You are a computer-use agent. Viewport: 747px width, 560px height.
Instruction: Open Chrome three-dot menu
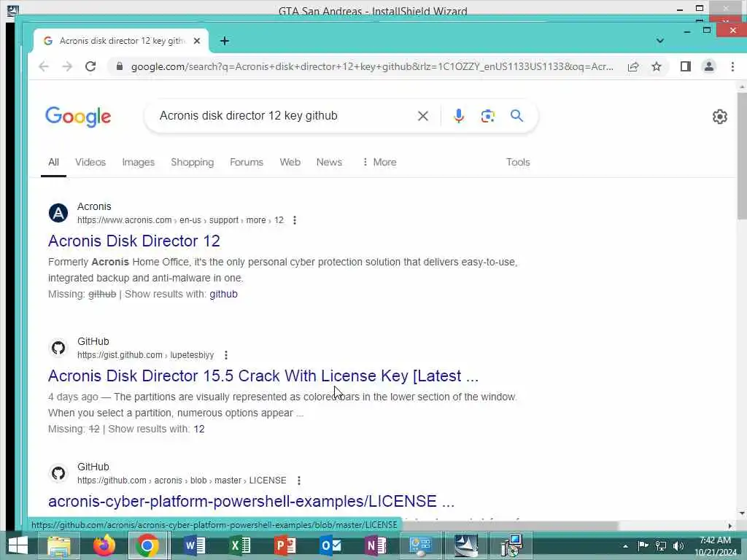coord(732,66)
